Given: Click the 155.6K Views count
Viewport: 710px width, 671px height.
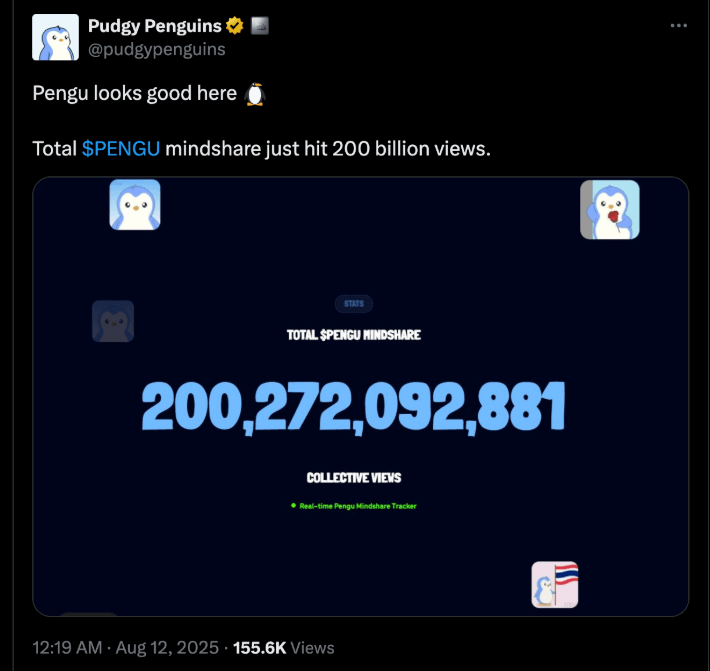Looking at the screenshot, I should 284,648.
